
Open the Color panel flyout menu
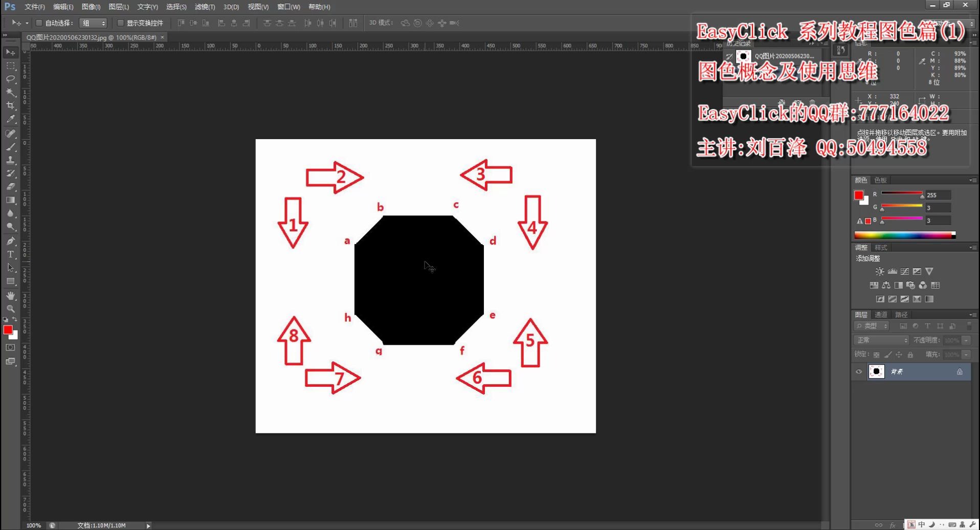[973, 180]
